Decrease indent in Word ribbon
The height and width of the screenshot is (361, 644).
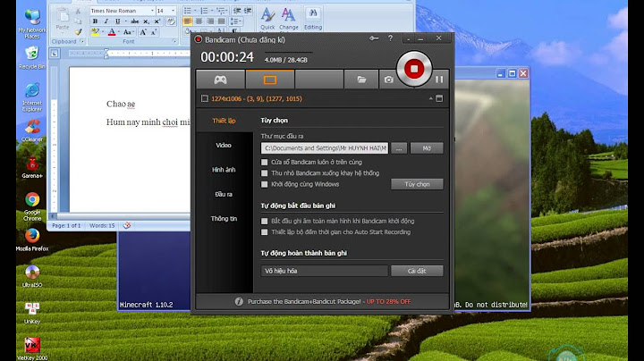pyautogui.click(x=237, y=11)
